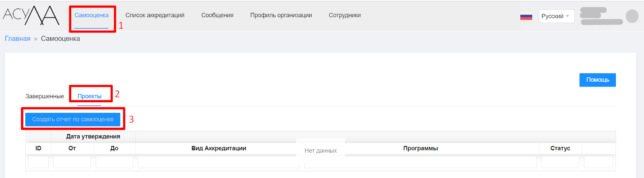The image size is (644, 178).
Task: Click the Дата утверждения group header
Action: pos(93,137)
